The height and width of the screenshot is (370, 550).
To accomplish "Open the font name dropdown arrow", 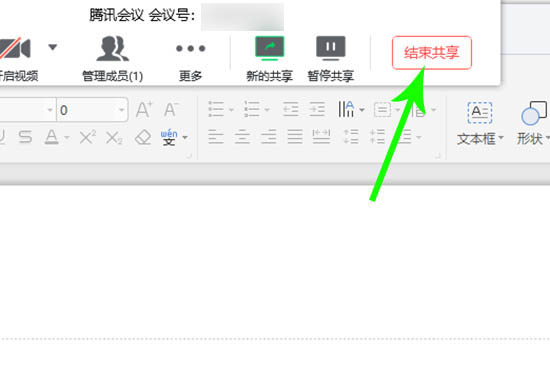I will click(x=49, y=110).
